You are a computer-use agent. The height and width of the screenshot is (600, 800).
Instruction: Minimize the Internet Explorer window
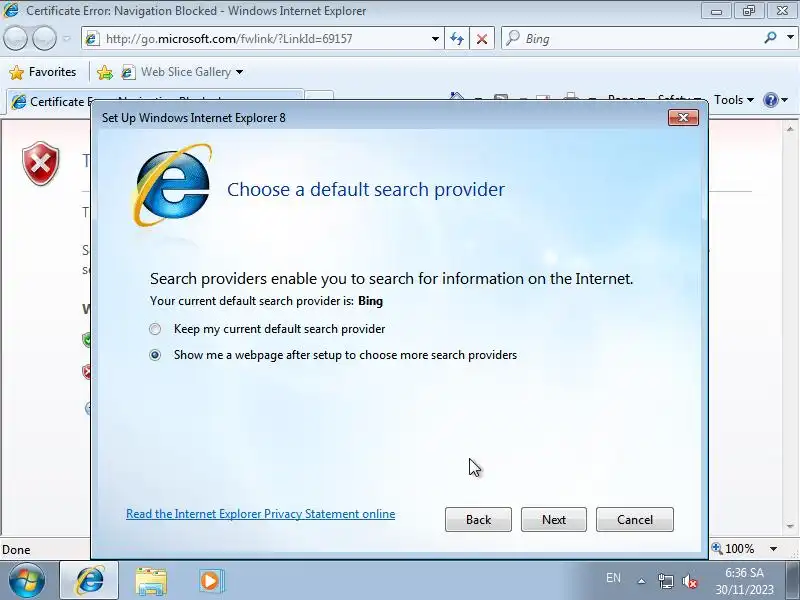[716, 11]
